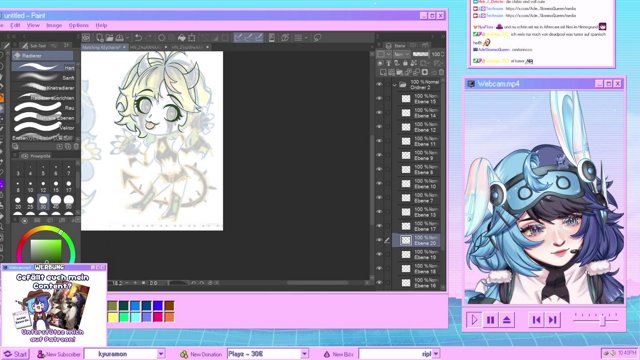Click the Scale/Rotate transform icon
The height and width of the screenshot is (360, 640).
click(x=191, y=38)
